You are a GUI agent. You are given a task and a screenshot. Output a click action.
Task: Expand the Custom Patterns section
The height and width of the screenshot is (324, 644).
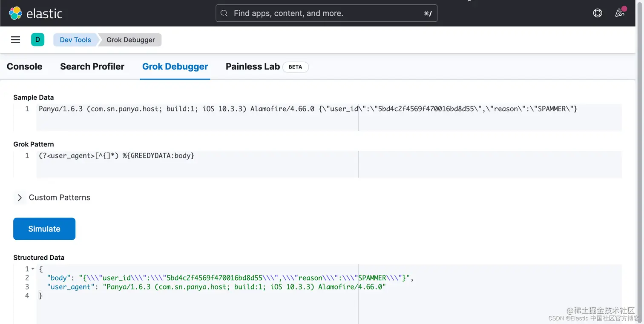pyautogui.click(x=20, y=198)
